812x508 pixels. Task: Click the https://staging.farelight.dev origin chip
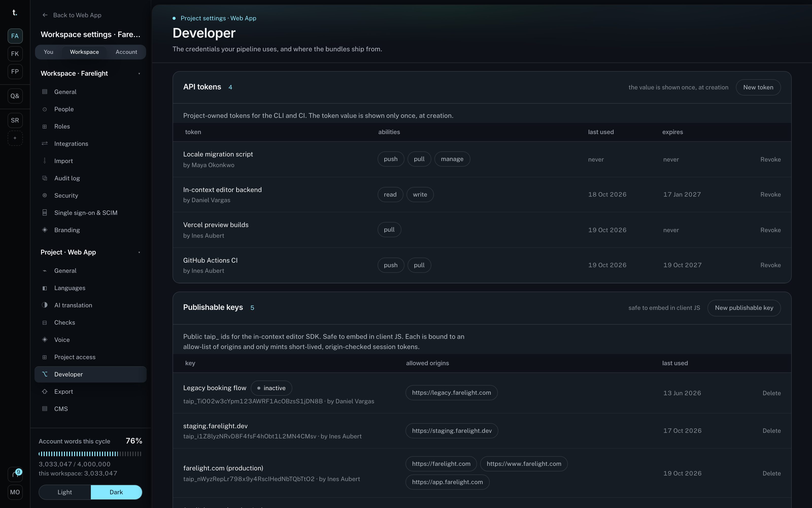[452, 431]
